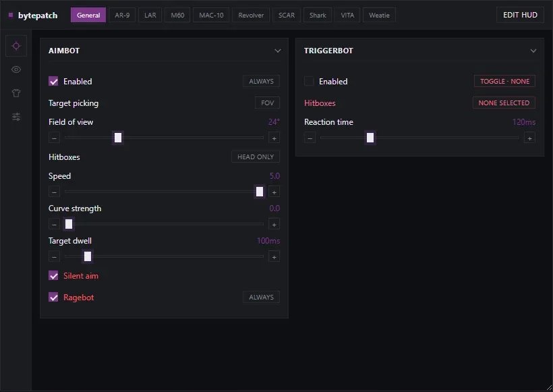Switch to the VITA tab

pyautogui.click(x=347, y=15)
